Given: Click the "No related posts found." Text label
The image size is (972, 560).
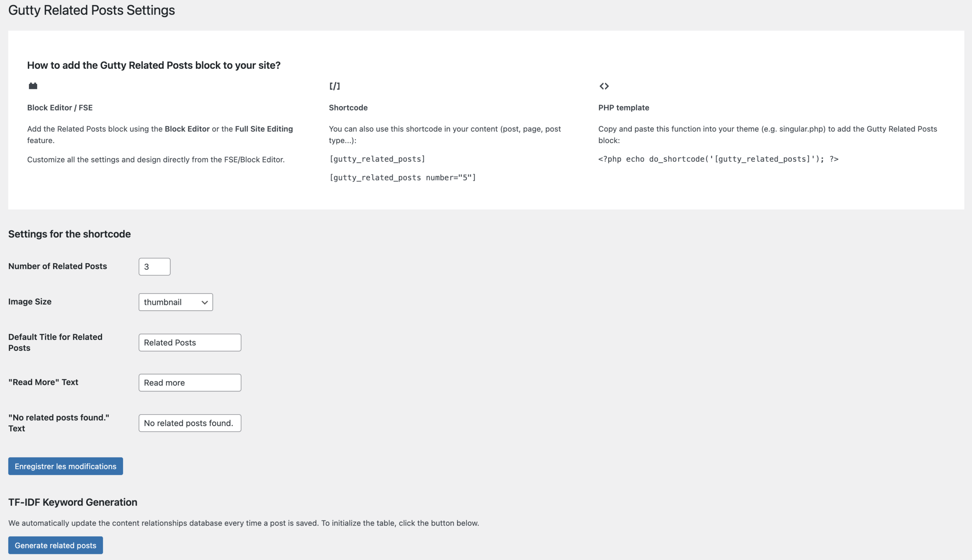Looking at the screenshot, I should pos(59,423).
